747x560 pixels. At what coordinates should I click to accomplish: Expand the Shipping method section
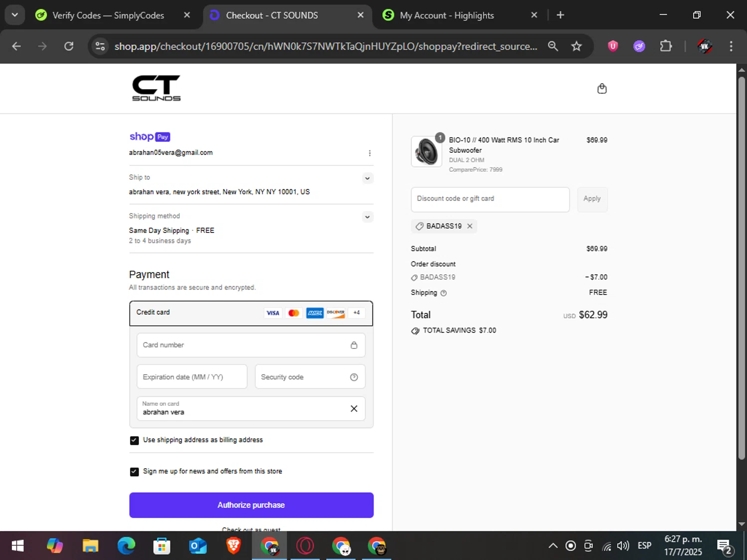pyautogui.click(x=367, y=217)
